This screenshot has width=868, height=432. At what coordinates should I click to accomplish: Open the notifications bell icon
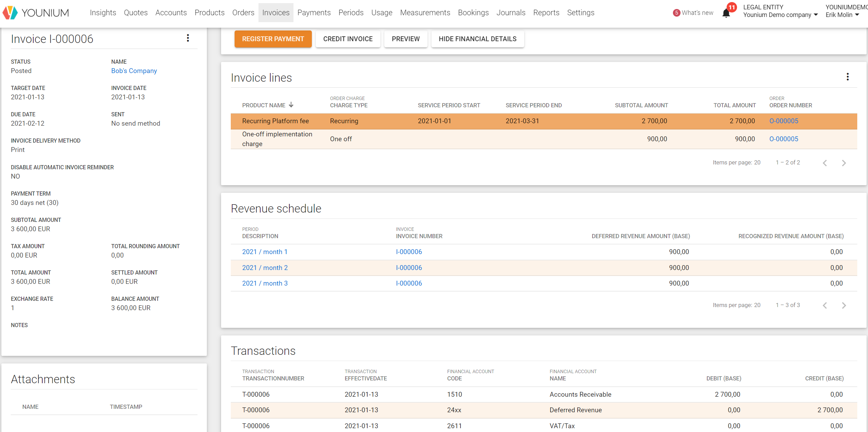[x=726, y=13]
